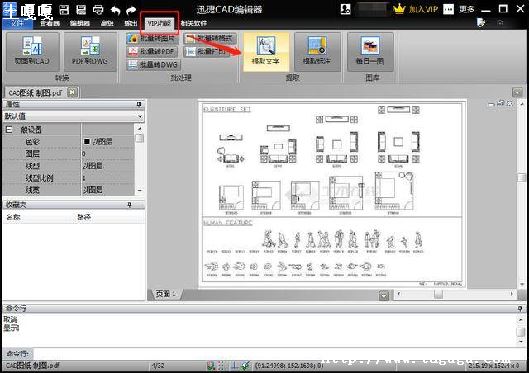Screen dimensions: 529x373
Task: Click the 色彩 property color swatch
Action: pos(86,142)
